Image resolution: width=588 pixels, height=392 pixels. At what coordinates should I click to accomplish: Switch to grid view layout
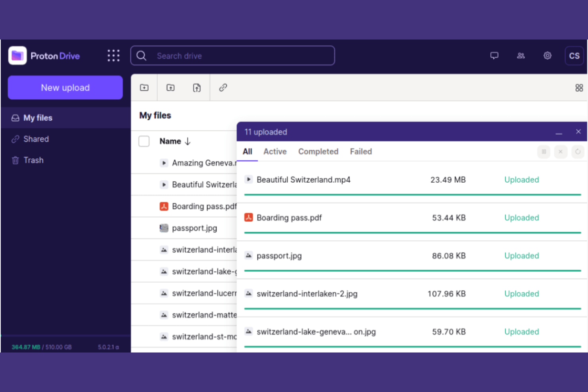tap(579, 88)
